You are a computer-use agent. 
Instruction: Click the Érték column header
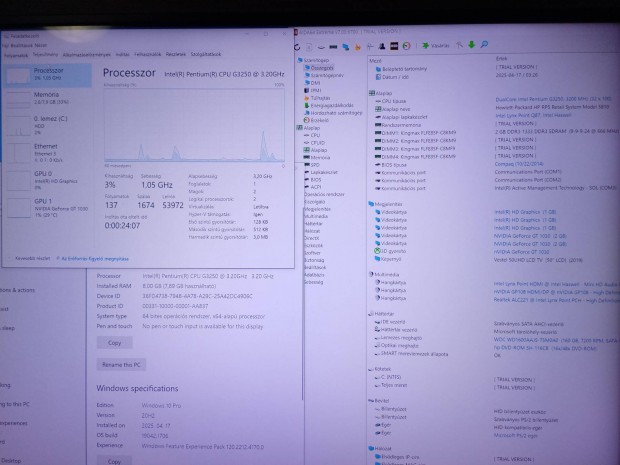[501, 59]
